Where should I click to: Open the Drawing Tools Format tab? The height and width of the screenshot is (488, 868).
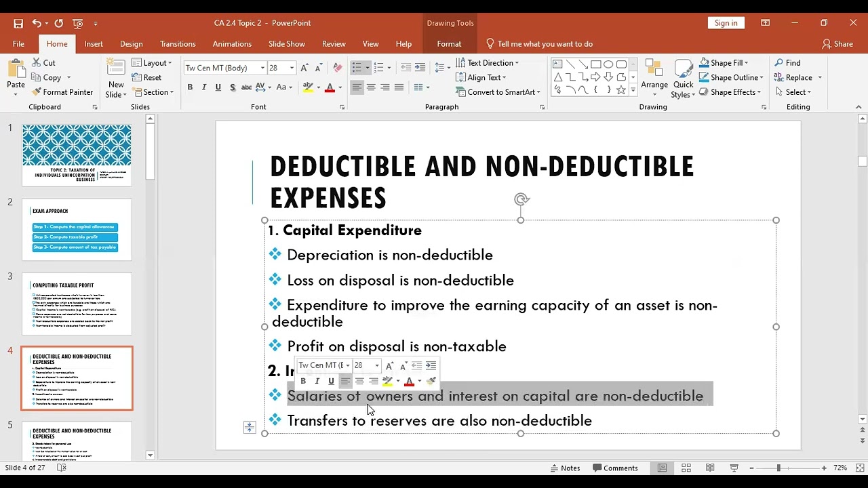pos(449,44)
